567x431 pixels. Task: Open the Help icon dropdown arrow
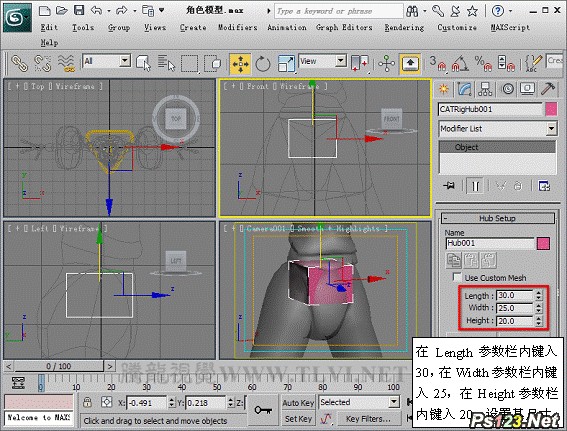tap(510, 11)
